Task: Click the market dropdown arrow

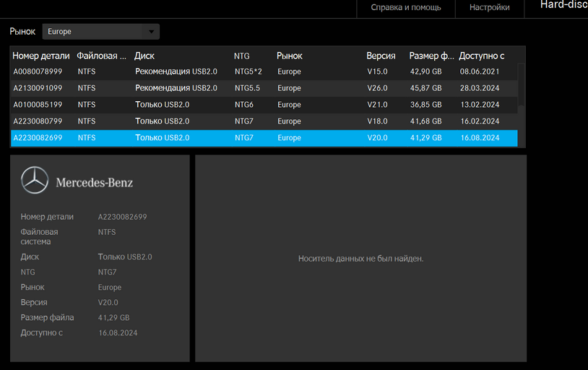Action: (x=152, y=32)
